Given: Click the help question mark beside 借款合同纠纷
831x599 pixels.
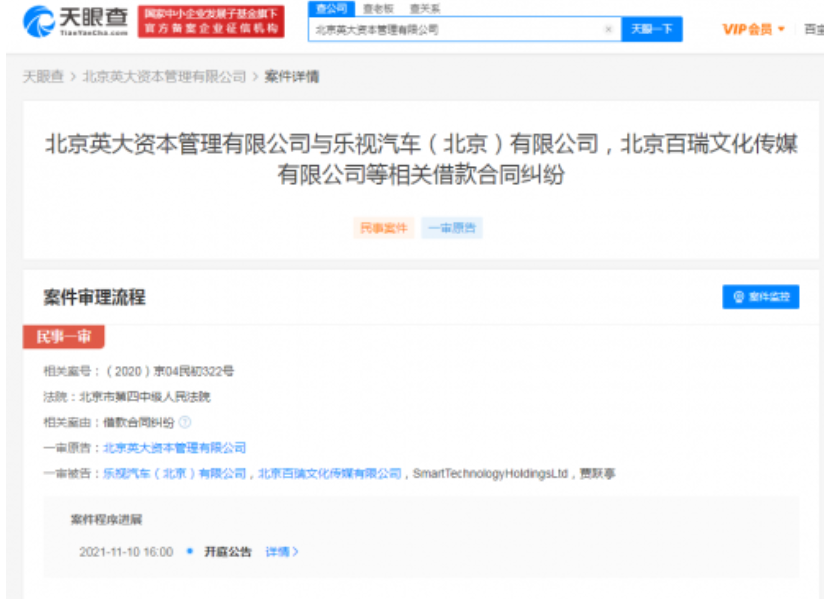Looking at the screenshot, I should (184, 423).
